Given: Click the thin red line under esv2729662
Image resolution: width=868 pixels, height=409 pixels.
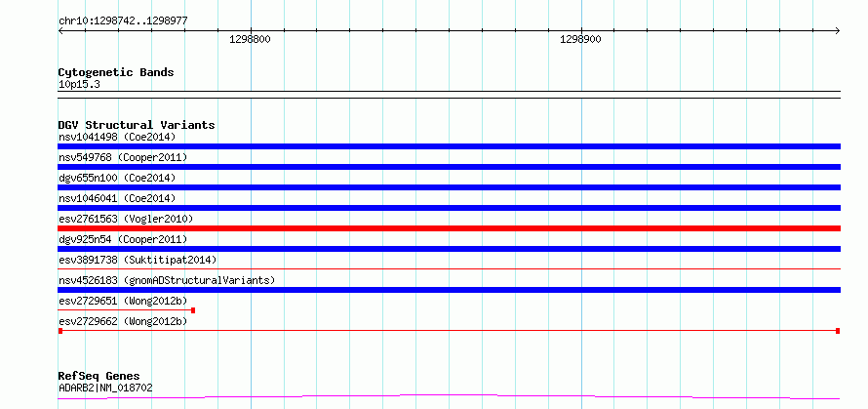Looking at the screenshot, I should (449, 331).
